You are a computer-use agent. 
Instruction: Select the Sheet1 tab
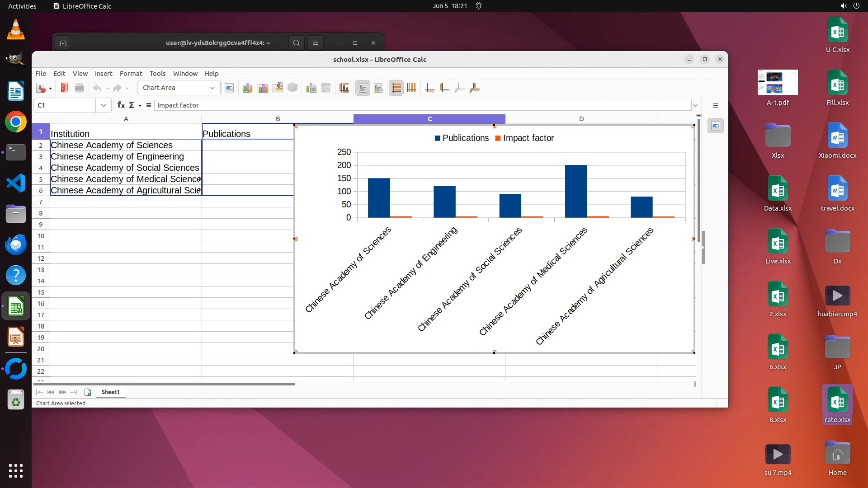click(x=110, y=392)
